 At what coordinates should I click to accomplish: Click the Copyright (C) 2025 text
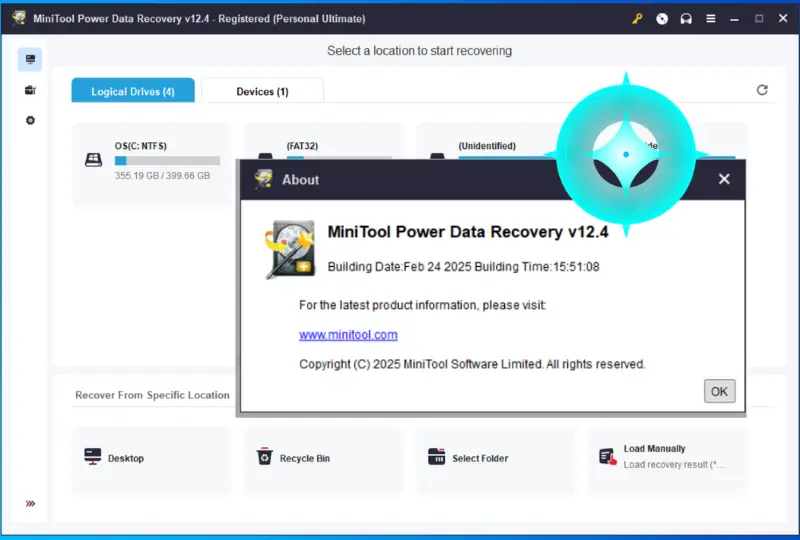pyautogui.click(x=472, y=364)
